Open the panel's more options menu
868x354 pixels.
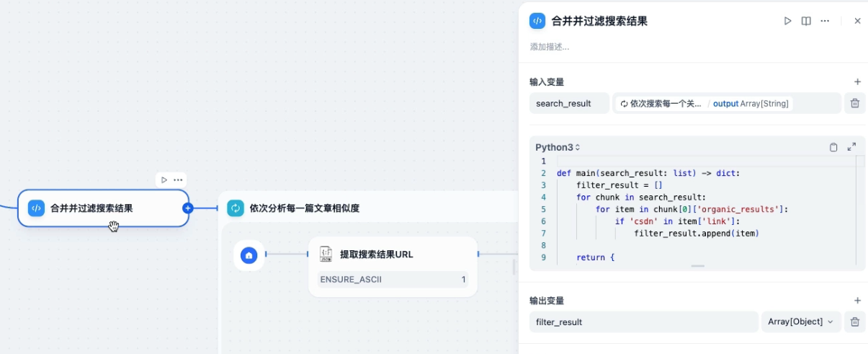[825, 22]
